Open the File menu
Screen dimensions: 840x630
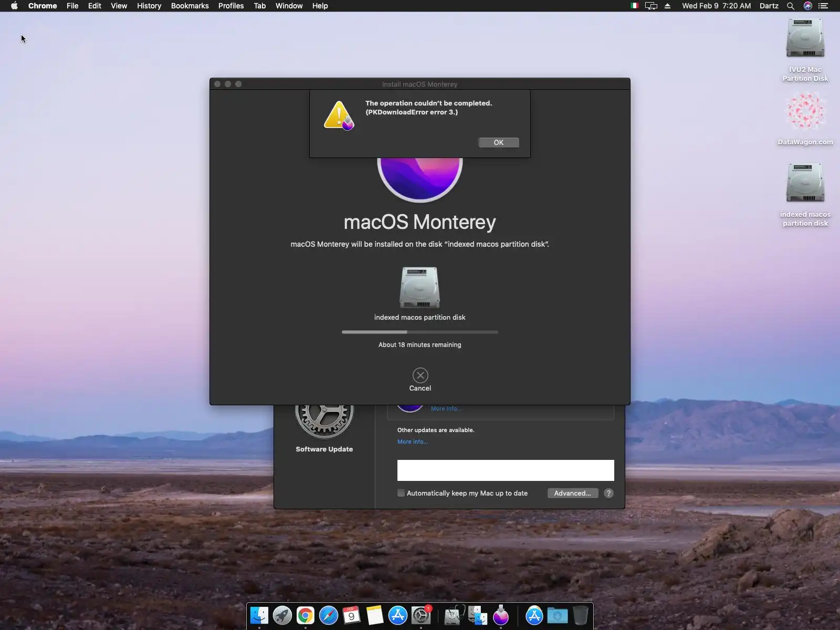72,6
